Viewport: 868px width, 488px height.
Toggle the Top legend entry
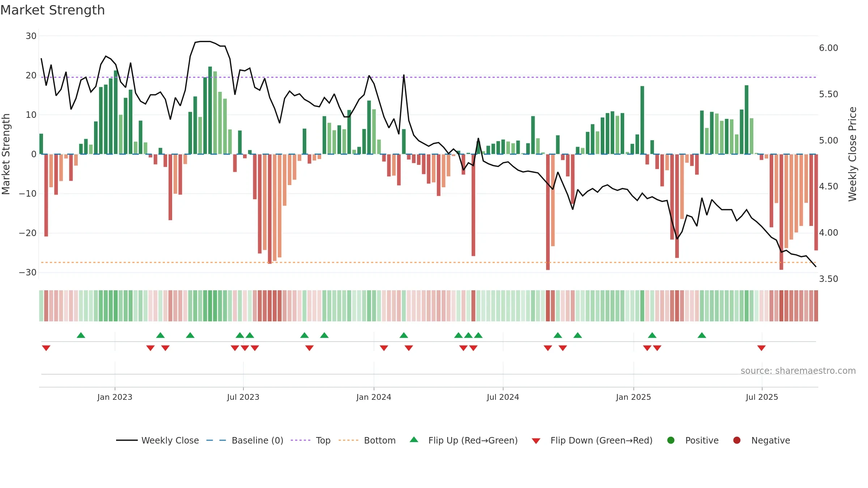point(311,440)
